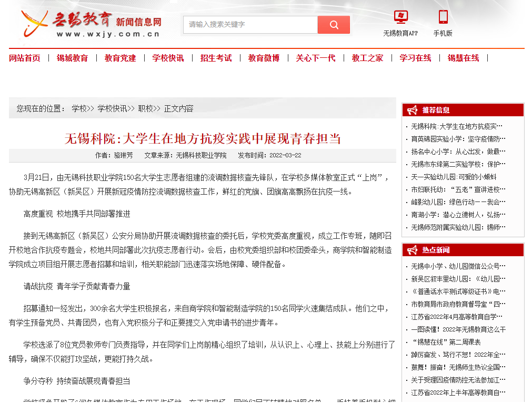Open hot news 一图读懂!2022年无锡教育这么干

[458, 329]
